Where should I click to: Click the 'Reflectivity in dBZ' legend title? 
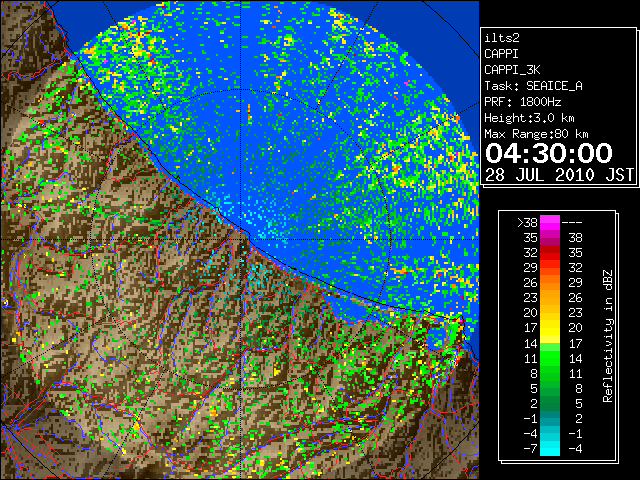tap(608, 336)
